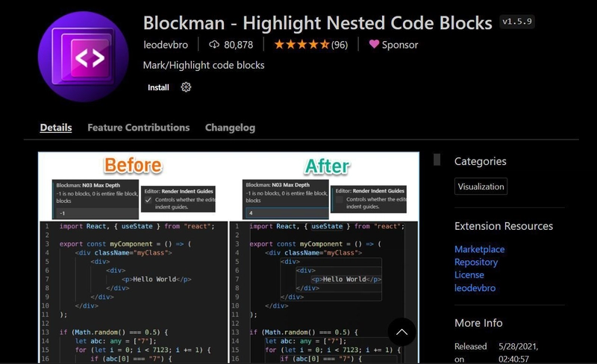The image size is (597, 364).
Task: Click the pink heart Sponsor icon
Action: (374, 44)
